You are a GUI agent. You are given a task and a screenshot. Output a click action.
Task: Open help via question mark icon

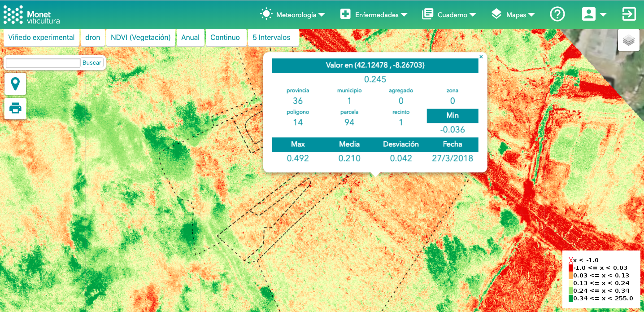coord(557,14)
